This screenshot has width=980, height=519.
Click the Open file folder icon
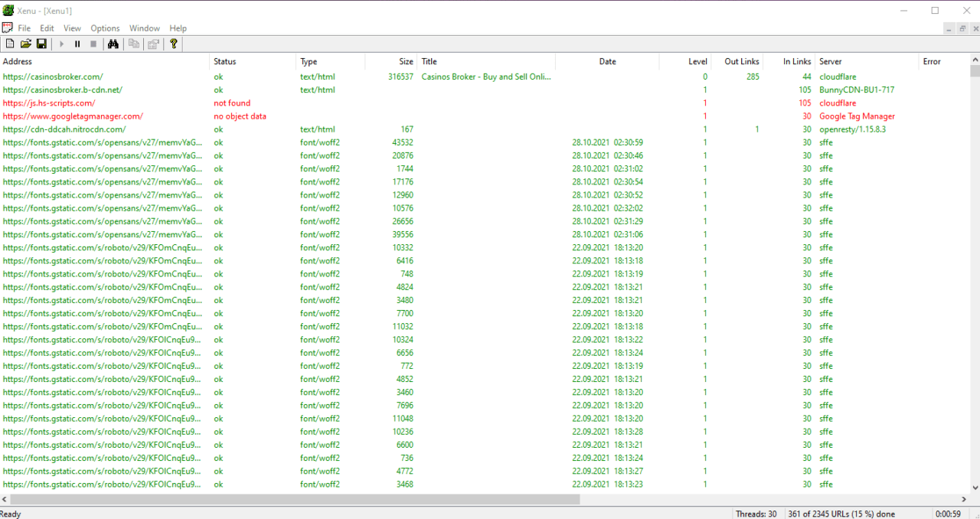[26, 44]
